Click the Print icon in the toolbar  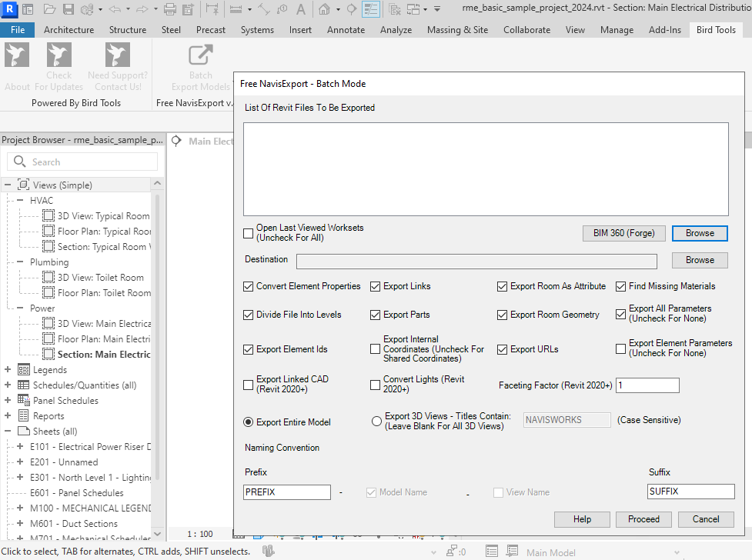pos(170,10)
